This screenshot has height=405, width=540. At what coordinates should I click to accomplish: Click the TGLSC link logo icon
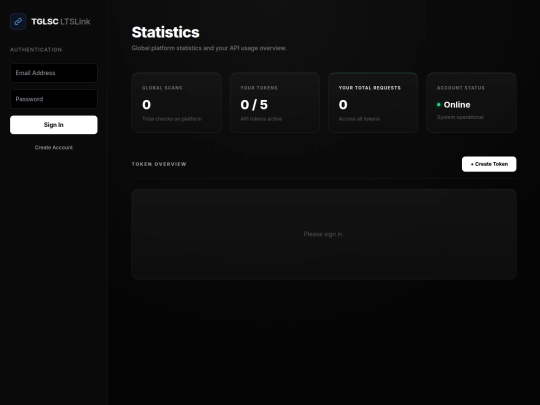[18, 21]
